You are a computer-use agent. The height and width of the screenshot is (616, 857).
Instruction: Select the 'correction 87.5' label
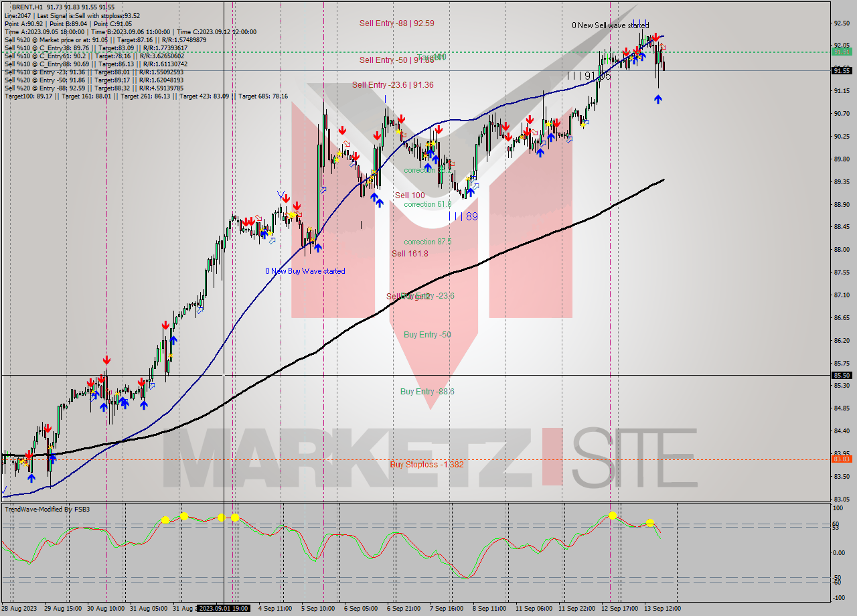427,242
